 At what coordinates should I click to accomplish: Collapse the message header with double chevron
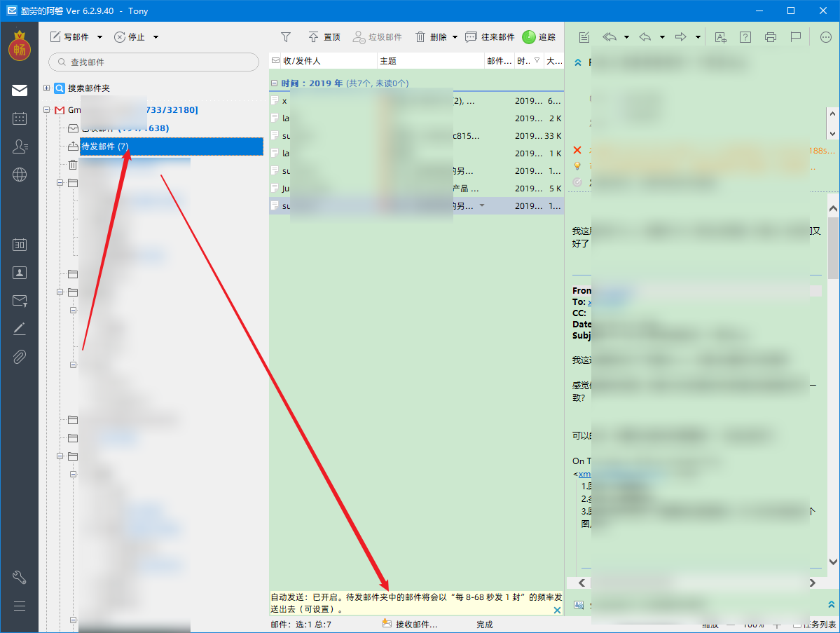[578, 62]
